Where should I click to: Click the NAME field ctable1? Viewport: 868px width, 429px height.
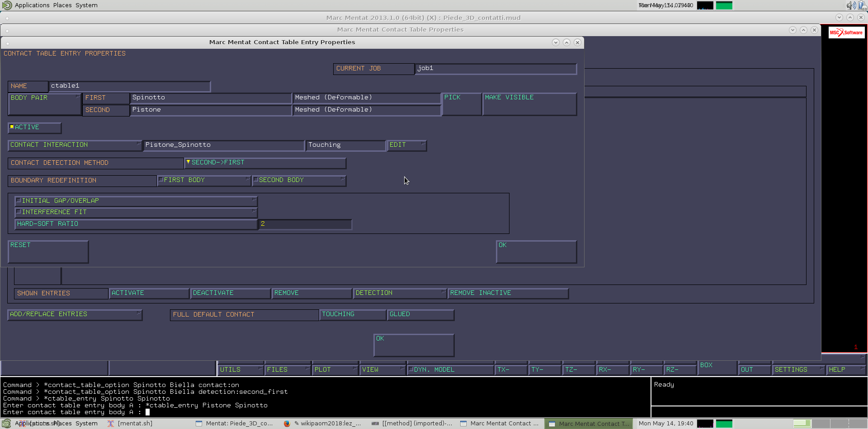[129, 86]
